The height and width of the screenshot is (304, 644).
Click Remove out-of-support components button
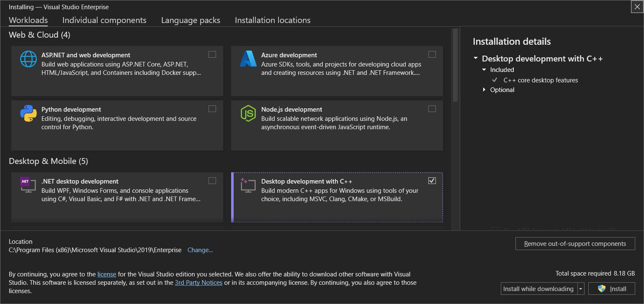tap(575, 244)
